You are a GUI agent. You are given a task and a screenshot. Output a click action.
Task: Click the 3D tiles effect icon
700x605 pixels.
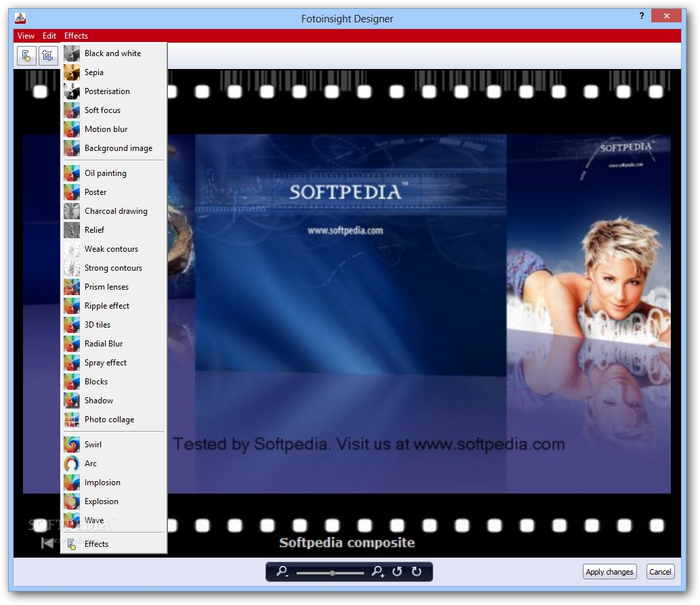click(72, 325)
